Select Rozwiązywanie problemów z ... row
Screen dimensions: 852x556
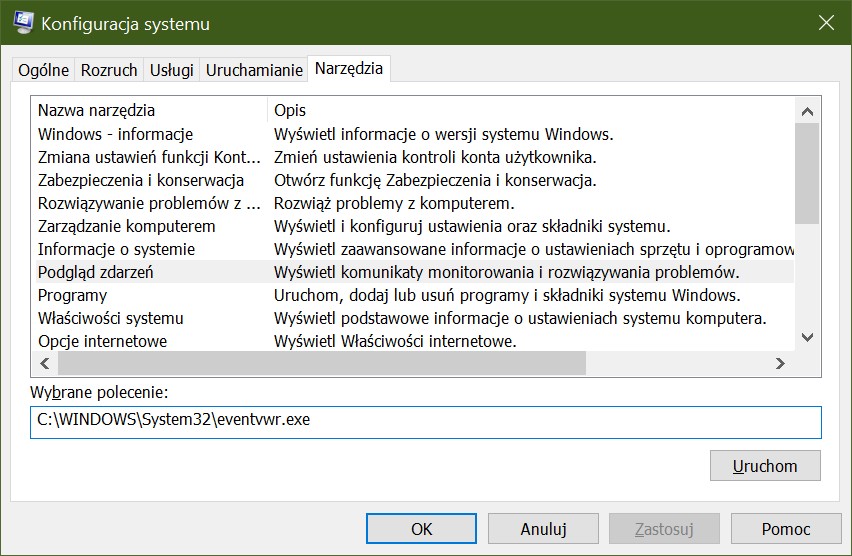point(413,203)
